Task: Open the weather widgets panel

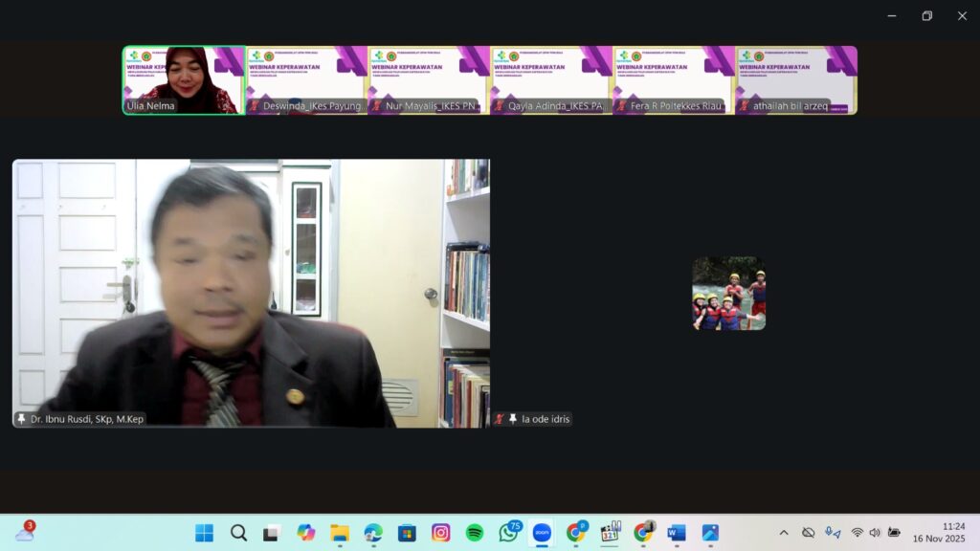Action: (25, 533)
